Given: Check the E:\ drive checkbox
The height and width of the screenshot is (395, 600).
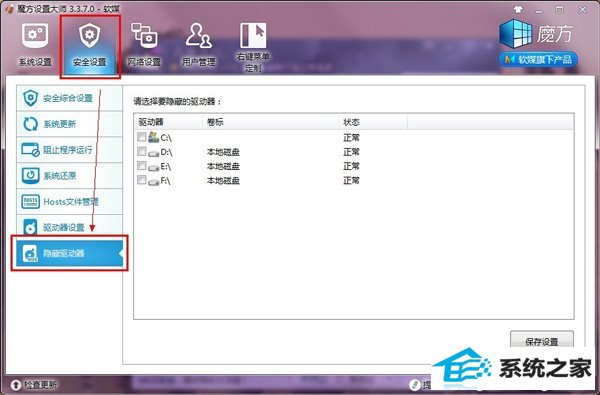Looking at the screenshot, I should point(142,166).
